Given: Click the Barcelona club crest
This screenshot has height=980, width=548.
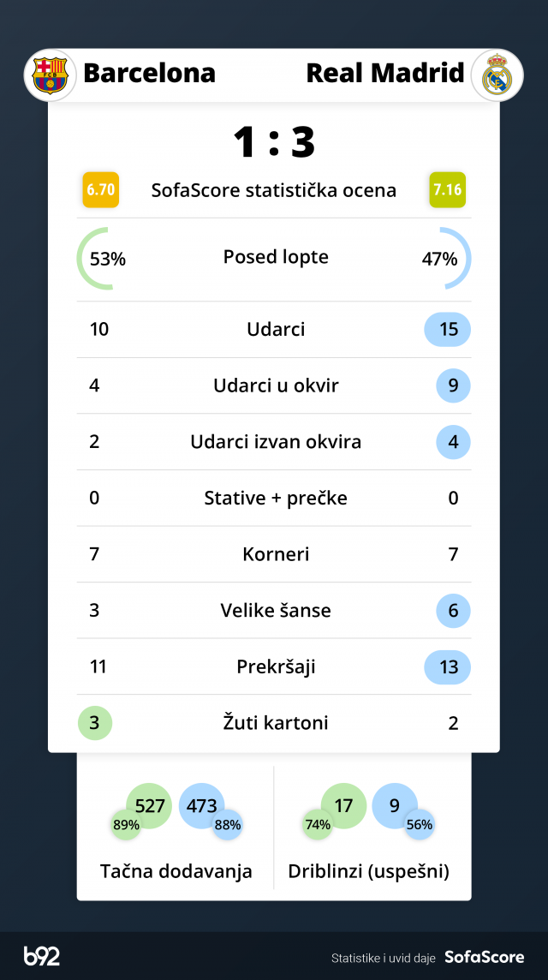Looking at the screenshot, I should (x=50, y=75).
